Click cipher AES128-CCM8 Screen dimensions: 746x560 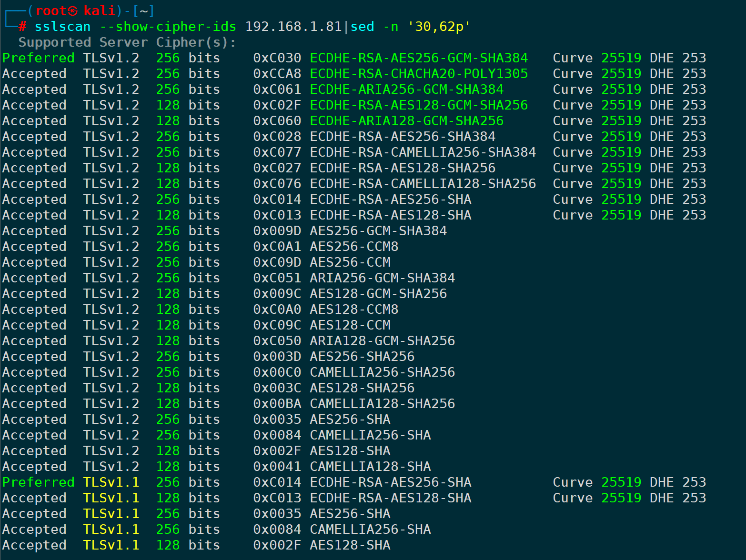(354, 310)
